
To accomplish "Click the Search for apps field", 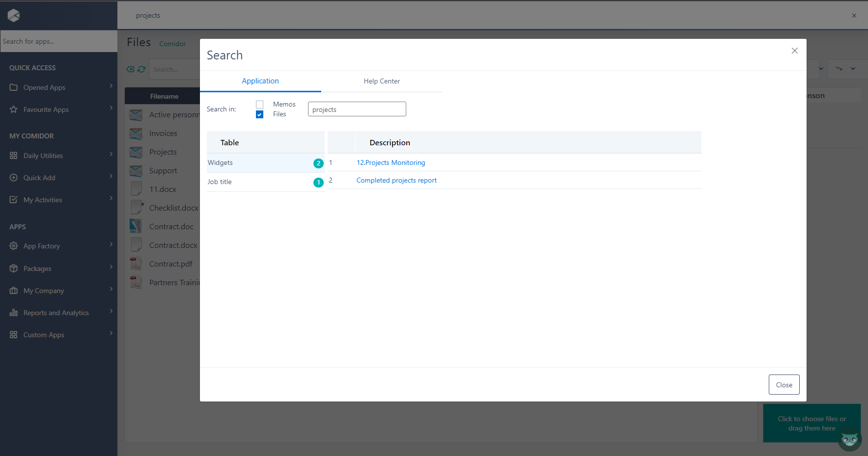I will [58, 41].
